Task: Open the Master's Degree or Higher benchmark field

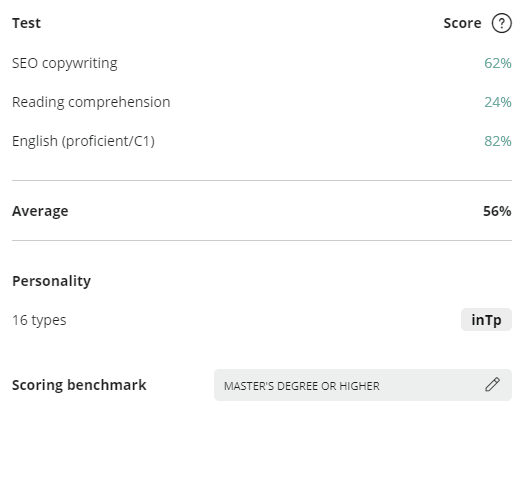Action: (363, 385)
